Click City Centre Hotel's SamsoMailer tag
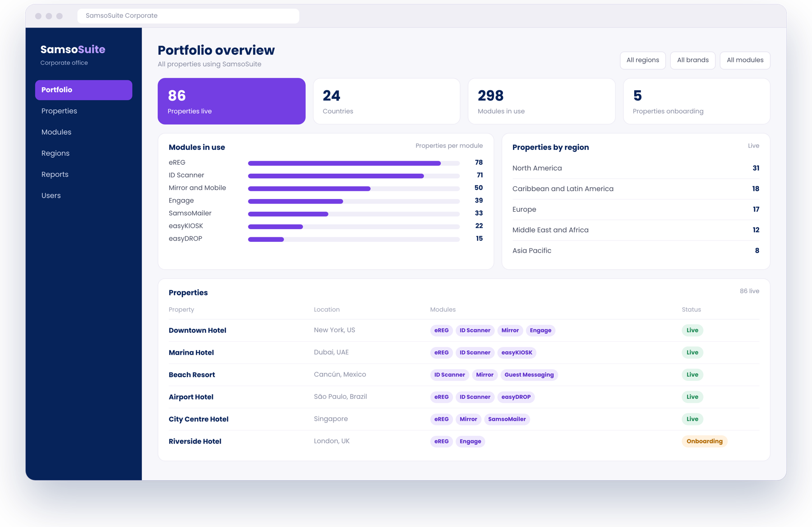 coord(507,419)
